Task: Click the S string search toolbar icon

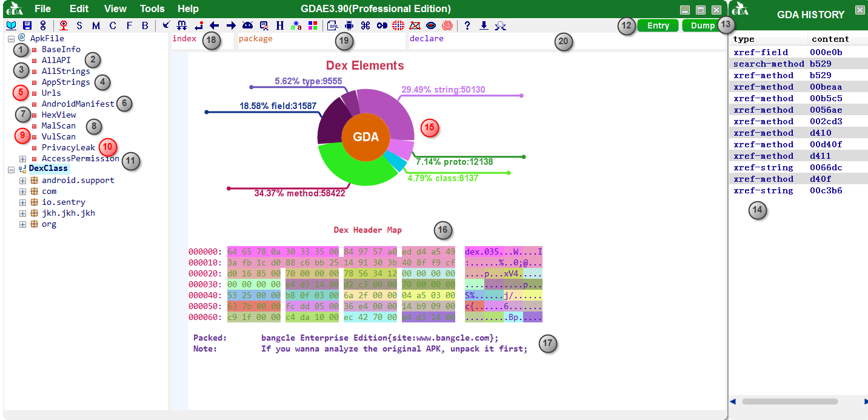Action: click(x=79, y=25)
